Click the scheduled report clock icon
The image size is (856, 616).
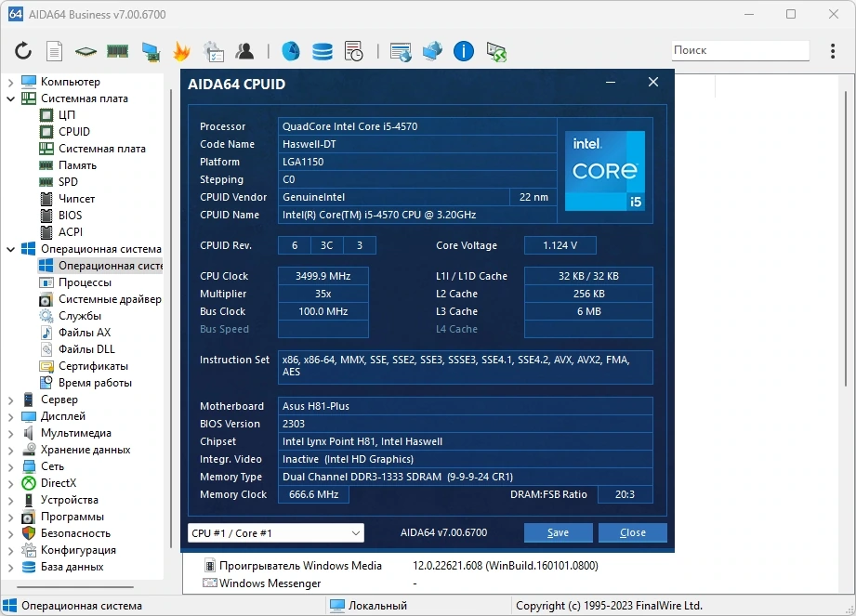point(354,51)
